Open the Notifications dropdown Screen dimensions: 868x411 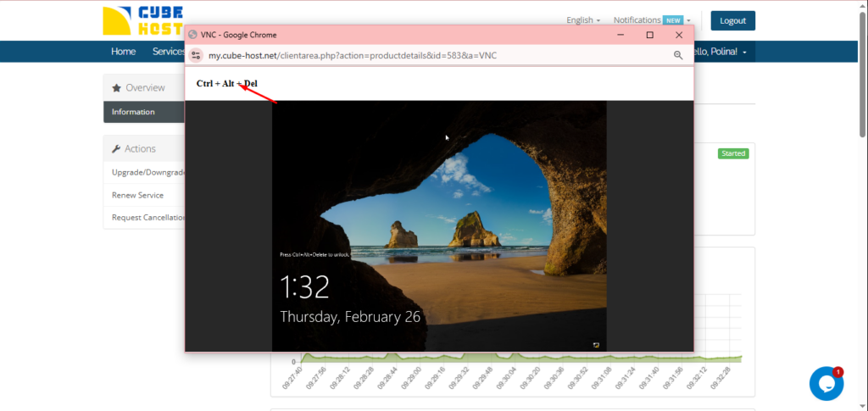pyautogui.click(x=651, y=20)
